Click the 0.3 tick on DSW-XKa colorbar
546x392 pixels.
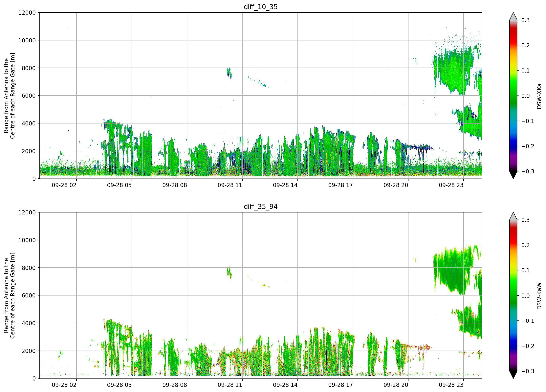(x=526, y=20)
